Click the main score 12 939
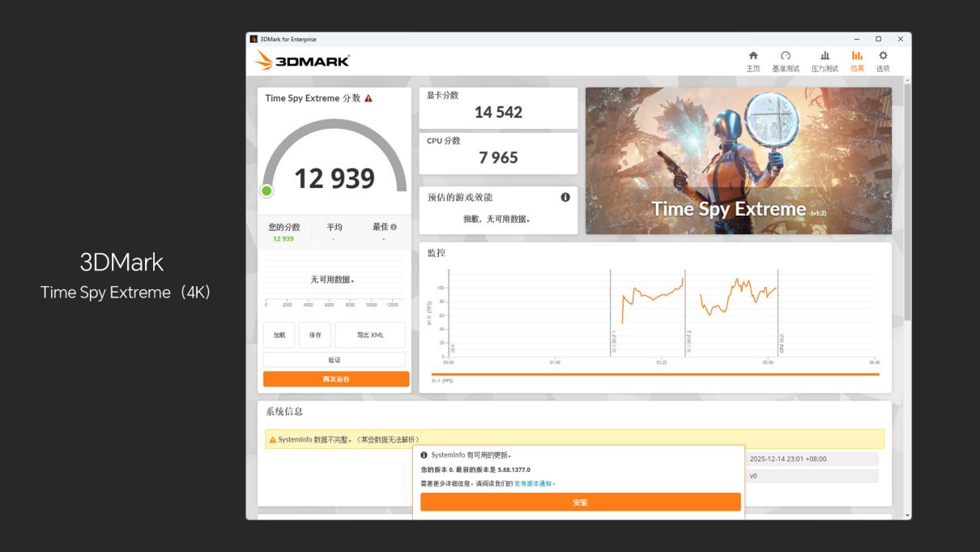 tap(334, 178)
